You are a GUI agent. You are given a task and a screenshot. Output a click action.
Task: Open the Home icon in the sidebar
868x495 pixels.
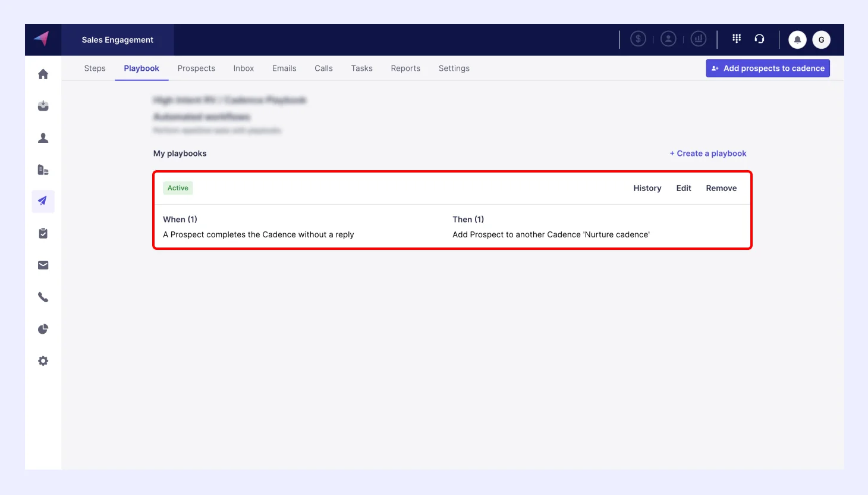(x=42, y=74)
